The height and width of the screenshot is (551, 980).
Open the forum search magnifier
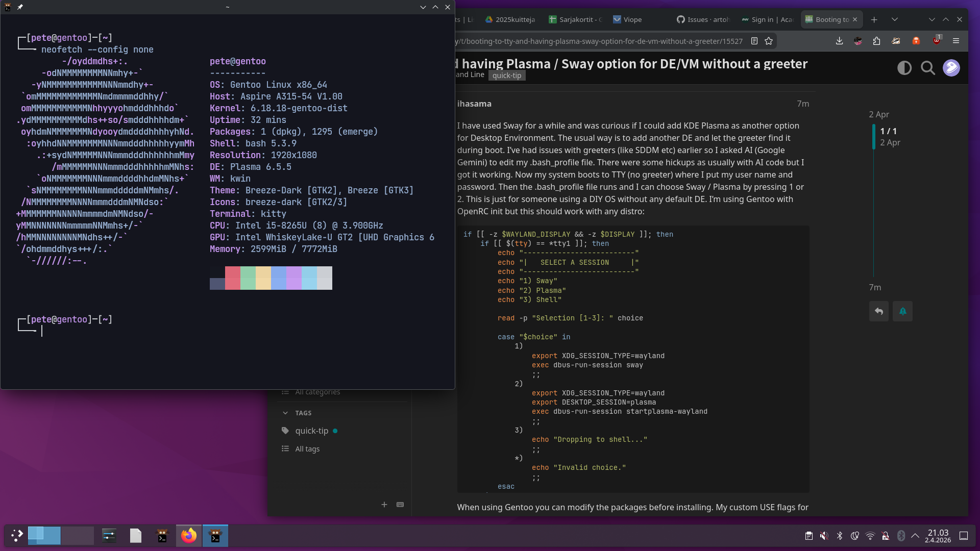pos(927,68)
